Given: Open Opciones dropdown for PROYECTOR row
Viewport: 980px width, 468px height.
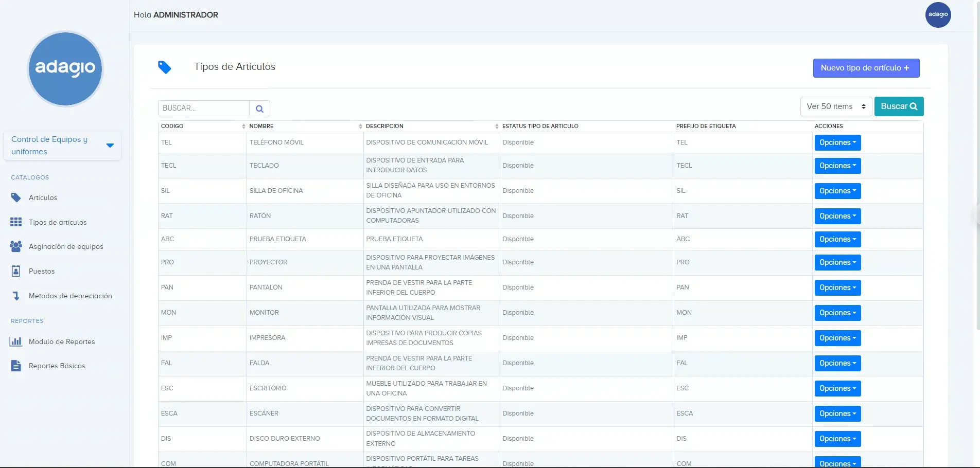Looking at the screenshot, I should point(837,262).
